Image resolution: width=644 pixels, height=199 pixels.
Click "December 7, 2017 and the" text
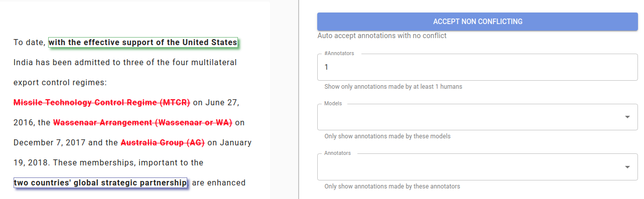(x=65, y=143)
